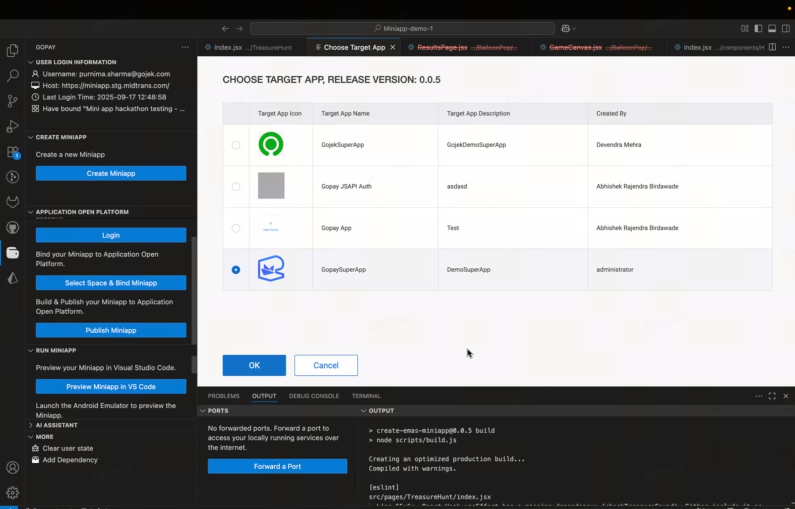Collapse the Run Miniapp section
This screenshot has width=795, height=509.
30,350
